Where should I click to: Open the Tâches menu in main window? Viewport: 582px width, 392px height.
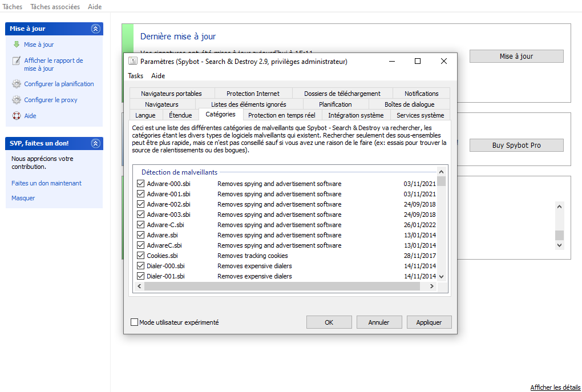pyautogui.click(x=12, y=7)
